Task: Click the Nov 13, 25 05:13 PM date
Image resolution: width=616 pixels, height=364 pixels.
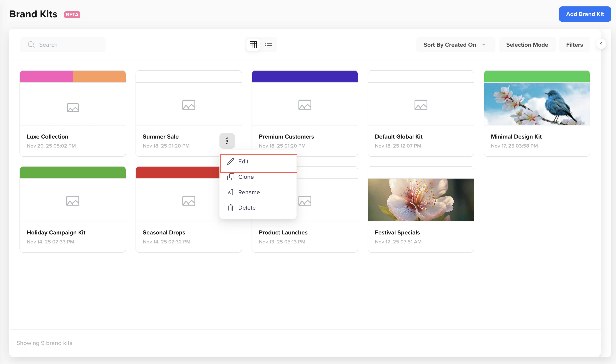Action: tap(282, 242)
